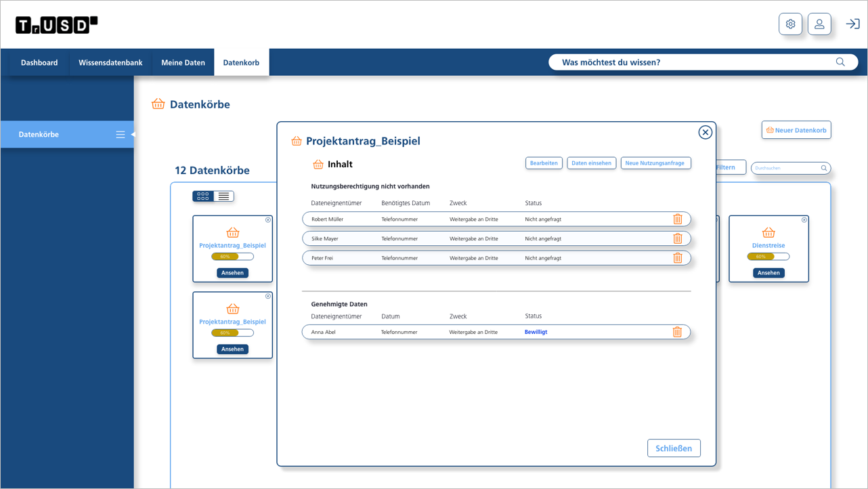This screenshot has height=489, width=868.
Task: Click the TrUSD logo
Action: (x=57, y=25)
